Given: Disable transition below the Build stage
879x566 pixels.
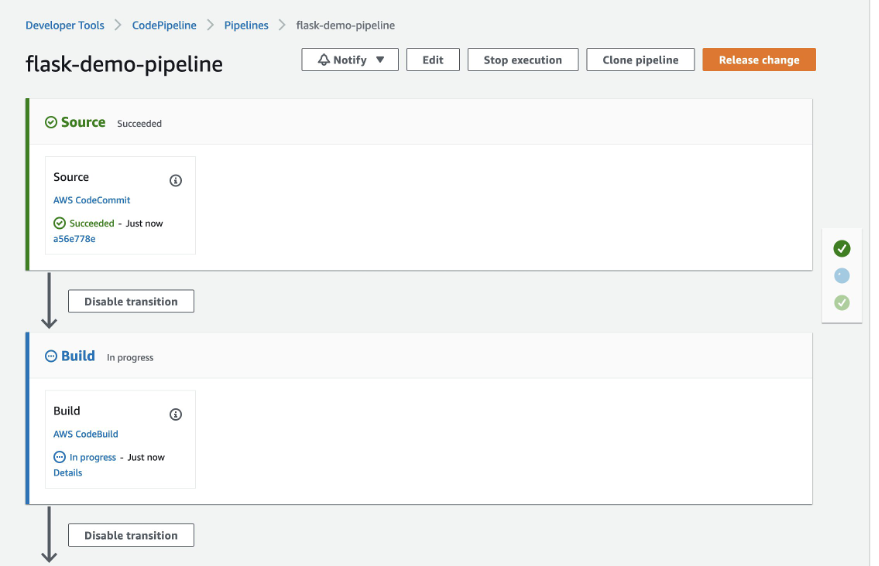Looking at the screenshot, I should point(131,535).
